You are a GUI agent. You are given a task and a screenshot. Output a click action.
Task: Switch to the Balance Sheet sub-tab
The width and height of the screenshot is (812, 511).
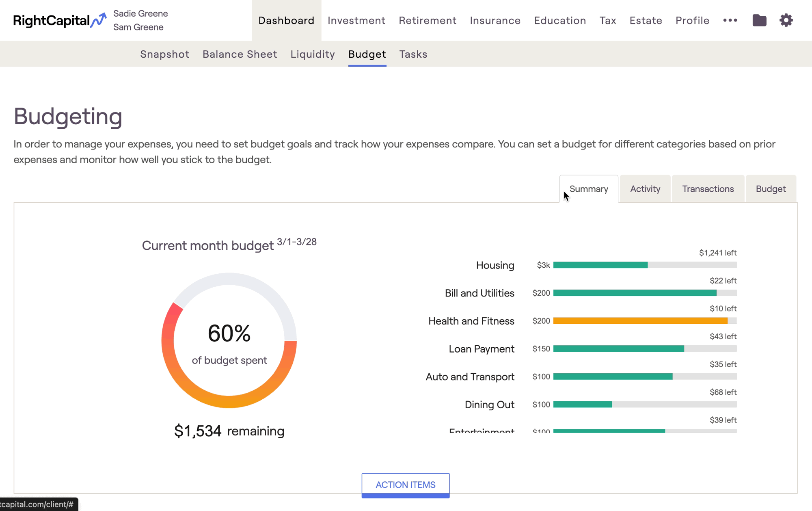point(240,54)
